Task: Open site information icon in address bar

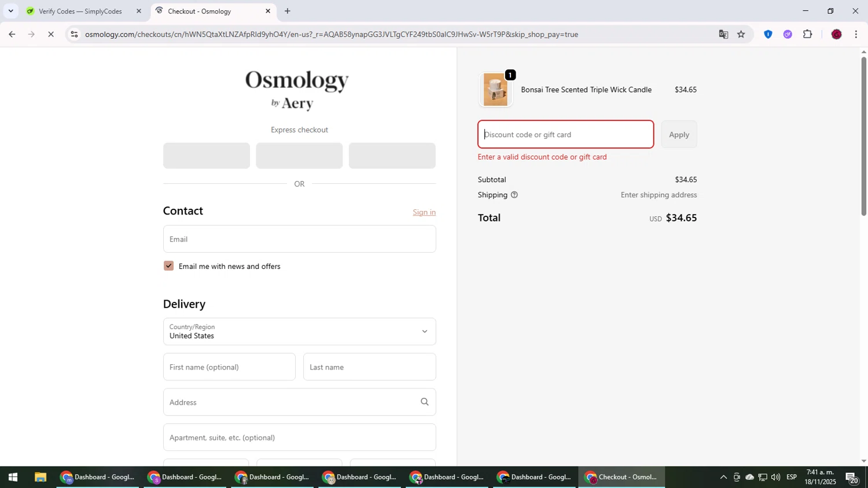Action: [x=73, y=34]
